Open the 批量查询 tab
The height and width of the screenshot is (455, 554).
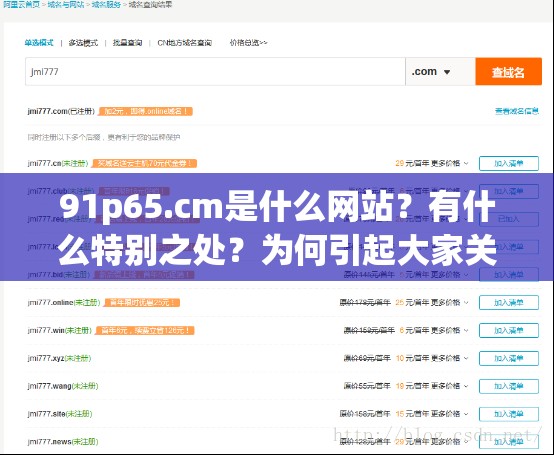click(x=128, y=43)
